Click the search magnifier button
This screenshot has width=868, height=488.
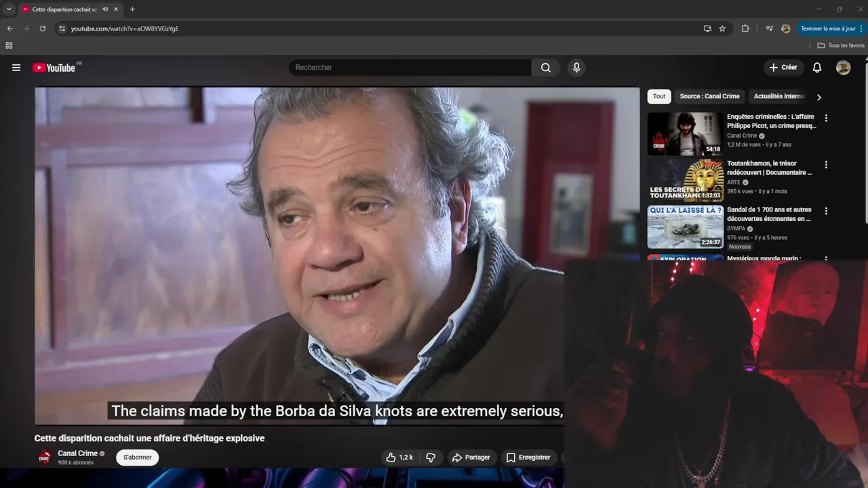[x=546, y=68]
